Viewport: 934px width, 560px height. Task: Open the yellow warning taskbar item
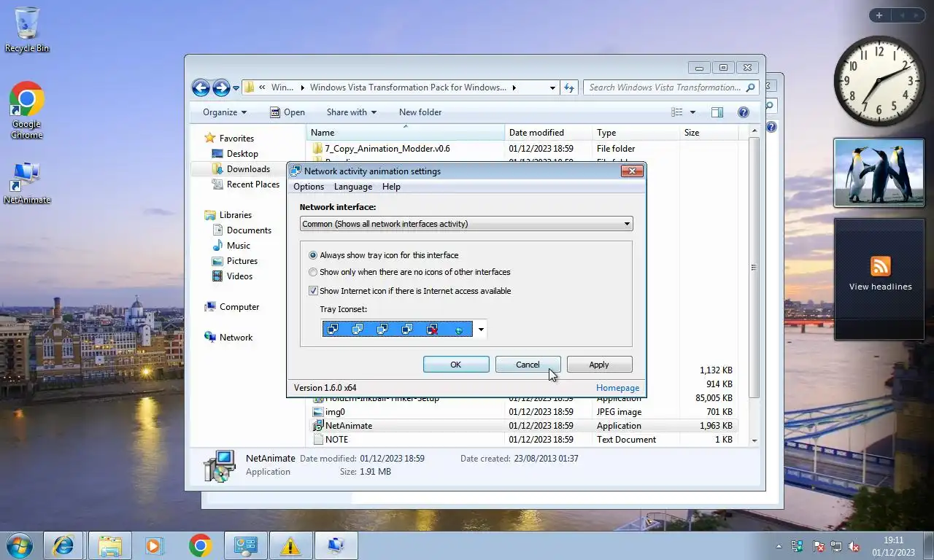(x=290, y=545)
